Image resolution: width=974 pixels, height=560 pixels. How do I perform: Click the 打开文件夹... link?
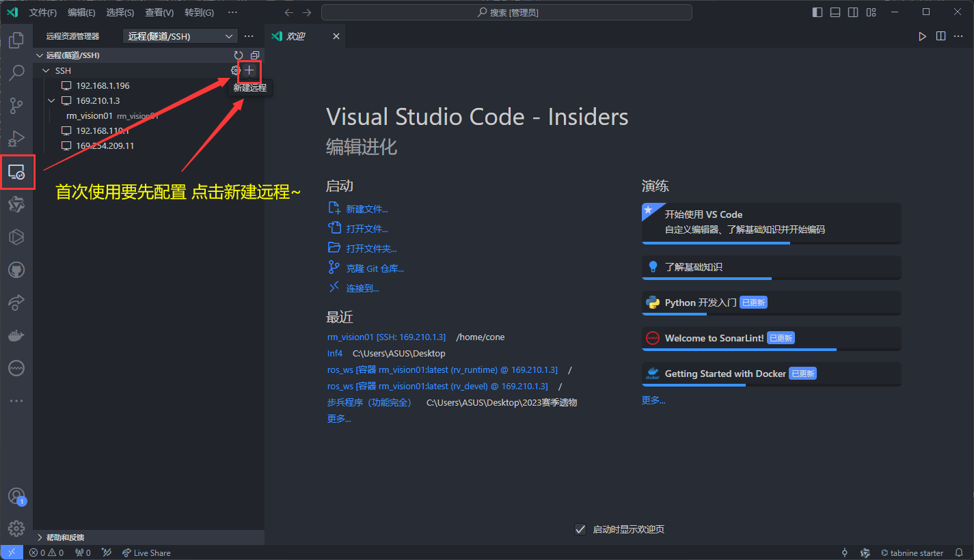tap(371, 249)
